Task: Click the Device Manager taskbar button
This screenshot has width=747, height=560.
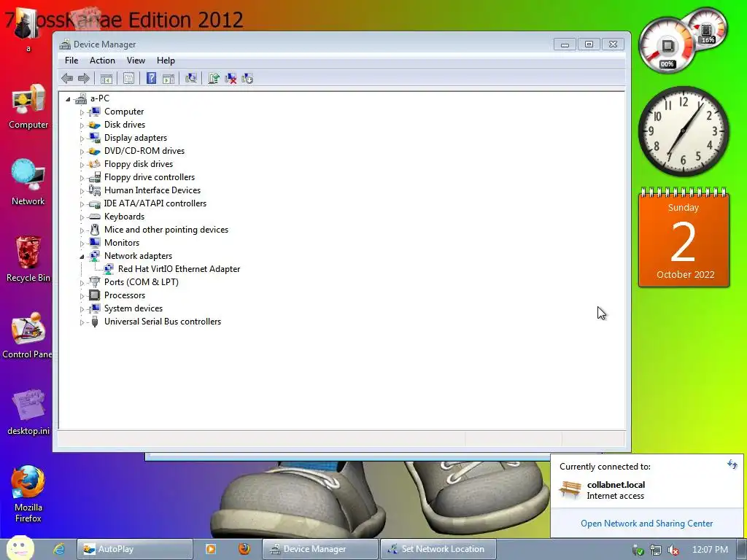Action: pos(320,549)
